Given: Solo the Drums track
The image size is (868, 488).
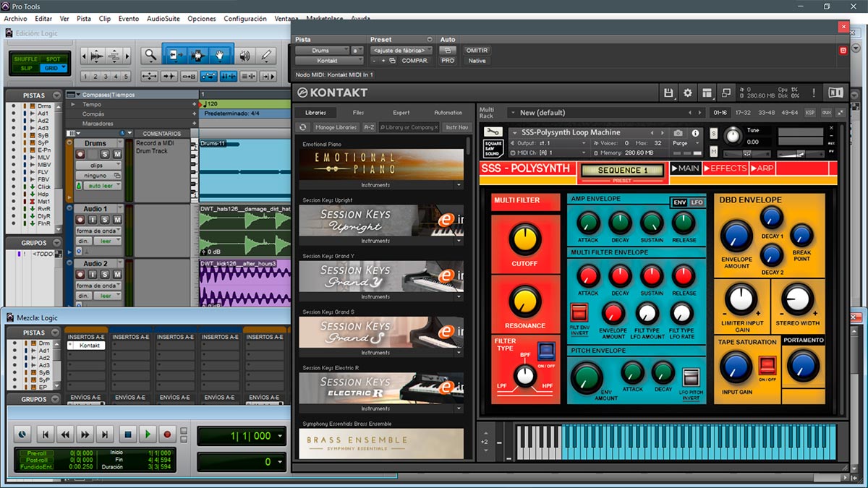Looking at the screenshot, I should coord(106,154).
